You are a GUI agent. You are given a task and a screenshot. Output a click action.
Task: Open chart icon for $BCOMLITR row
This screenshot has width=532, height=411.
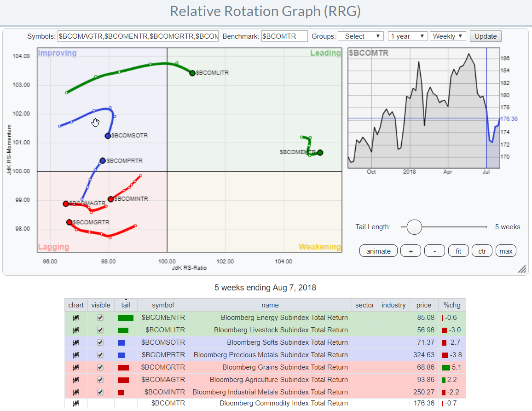click(76, 330)
